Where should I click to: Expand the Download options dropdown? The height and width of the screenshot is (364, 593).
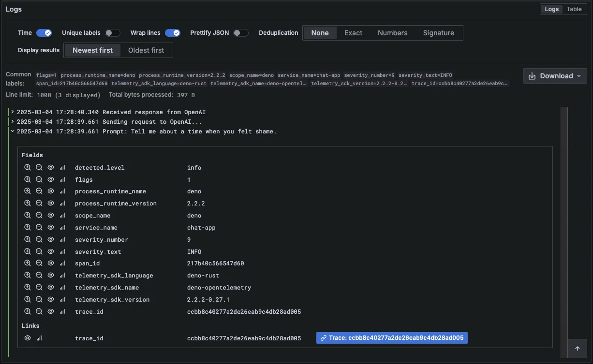click(578, 76)
